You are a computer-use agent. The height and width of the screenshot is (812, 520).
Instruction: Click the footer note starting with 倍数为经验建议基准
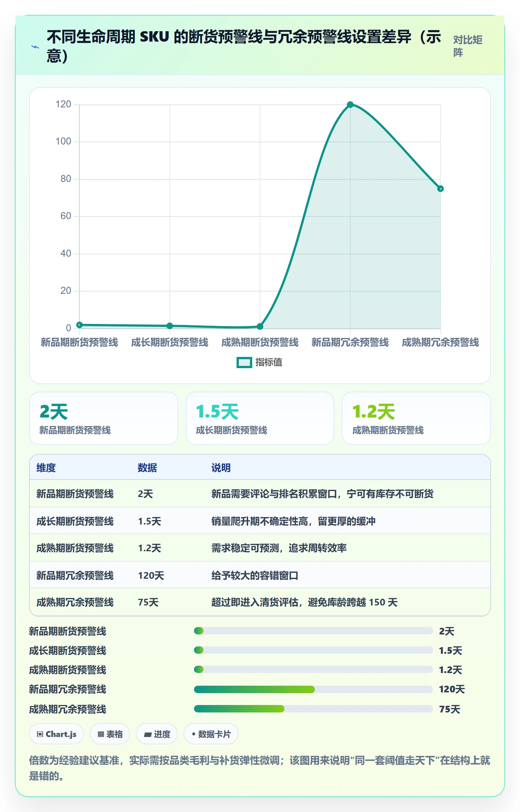pyautogui.click(x=260, y=768)
